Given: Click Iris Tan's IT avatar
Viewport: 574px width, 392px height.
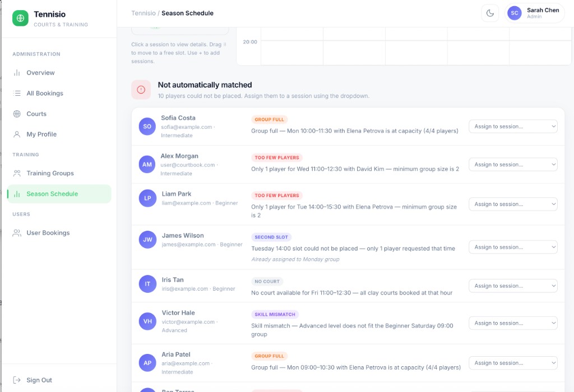Looking at the screenshot, I should (147, 284).
